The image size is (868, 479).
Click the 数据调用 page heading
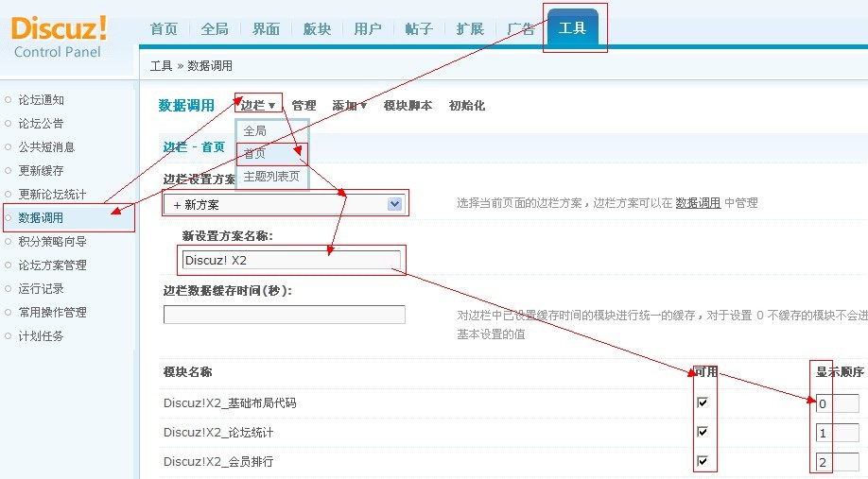point(186,105)
